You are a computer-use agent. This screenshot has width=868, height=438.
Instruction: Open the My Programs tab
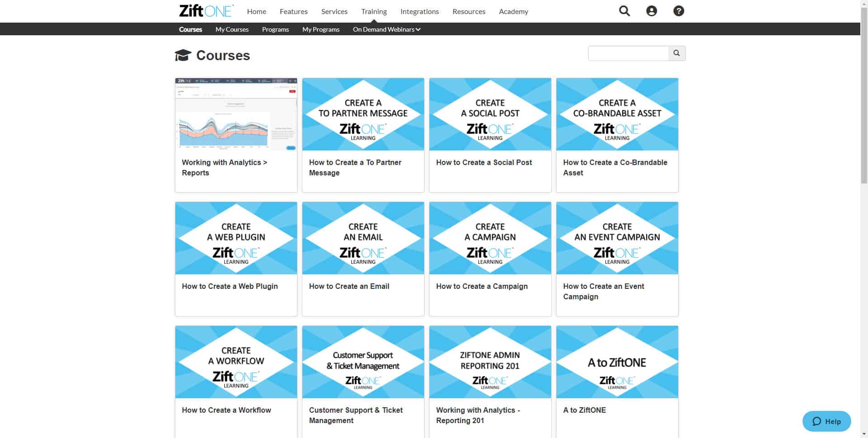(x=321, y=29)
